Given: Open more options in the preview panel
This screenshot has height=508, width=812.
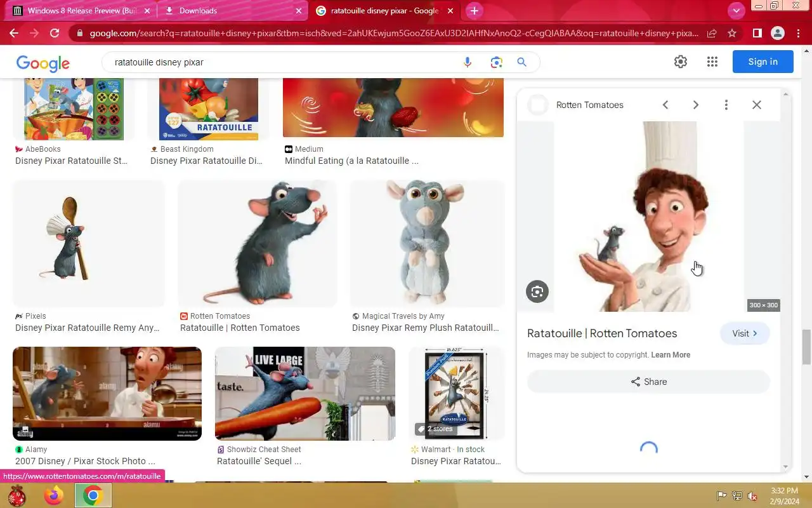Looking at the screenshot, I should tap(726, 105).
